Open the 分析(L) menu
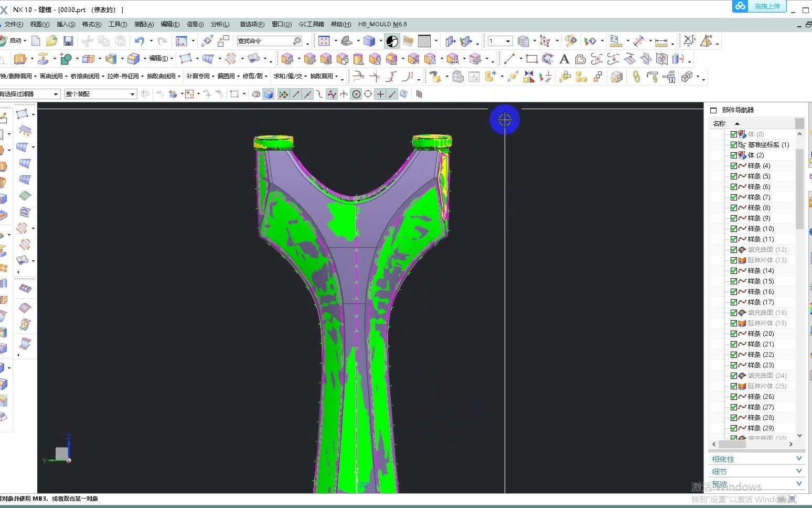 pyautogui.click(x=220, y=24)
